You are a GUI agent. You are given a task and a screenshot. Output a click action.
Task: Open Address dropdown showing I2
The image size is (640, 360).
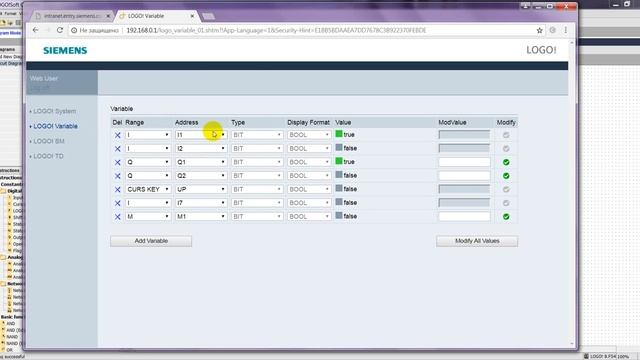pos(201,149)
